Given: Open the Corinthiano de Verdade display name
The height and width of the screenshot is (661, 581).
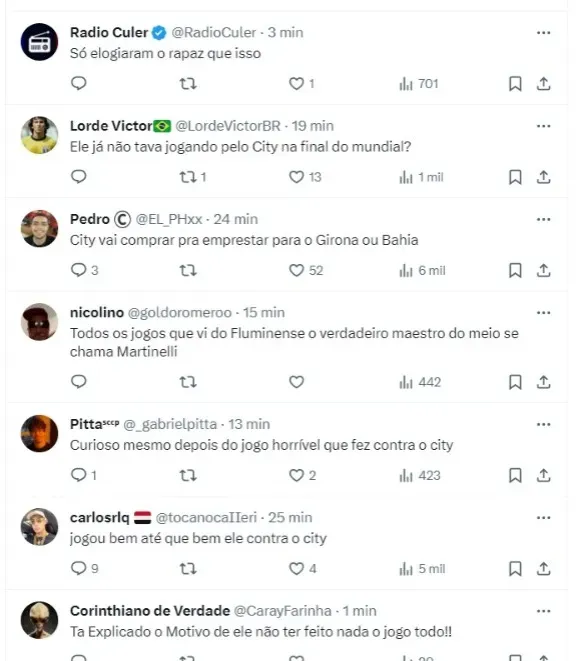Looking at the screenshot, I should coord(150,610).
